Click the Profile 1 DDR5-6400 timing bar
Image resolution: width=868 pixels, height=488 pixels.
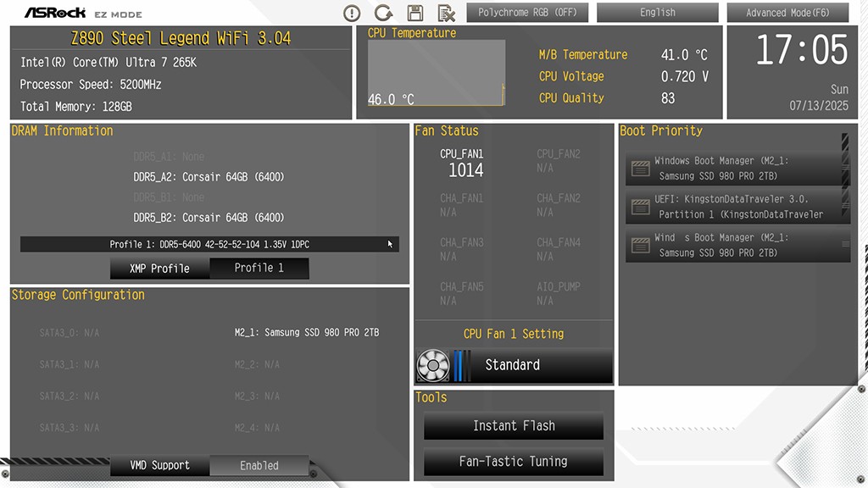[209, 244]
